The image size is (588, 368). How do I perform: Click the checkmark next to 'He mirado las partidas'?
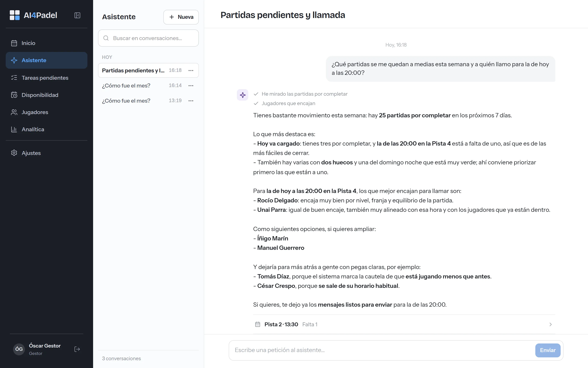click(x=256, y=94)
